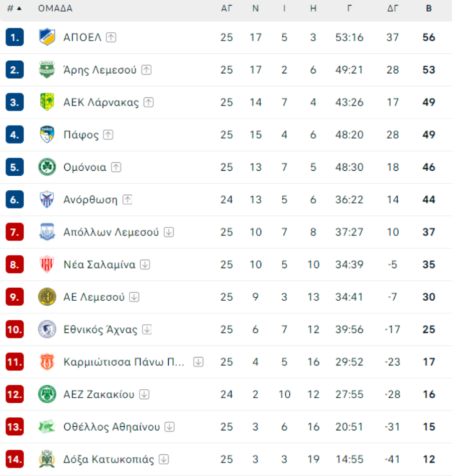452x476 pixels.
Task: Click the B points column header
Action: pos(428,9)
